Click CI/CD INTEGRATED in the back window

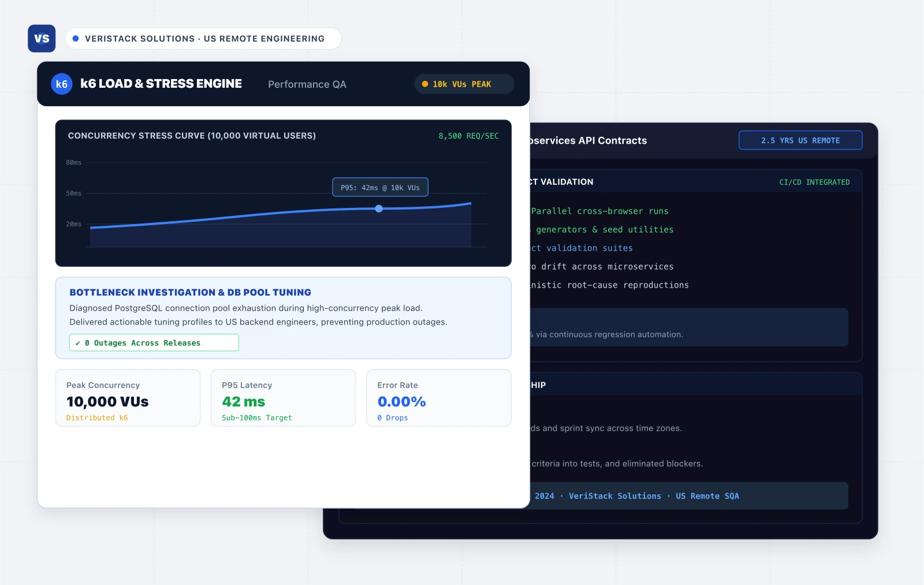[x=814, y=182]
